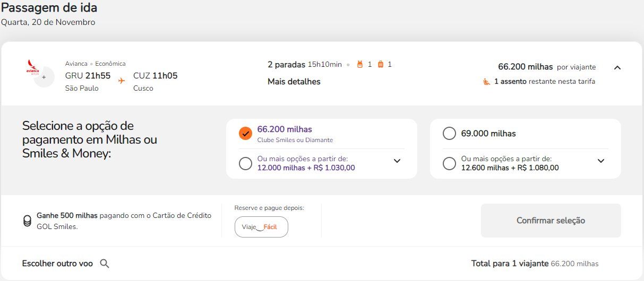The width and height of the screenshot is (644, 281).
Task: Select the 66.200 milhas Clube Smiles option
Action: tap(245, 134)
